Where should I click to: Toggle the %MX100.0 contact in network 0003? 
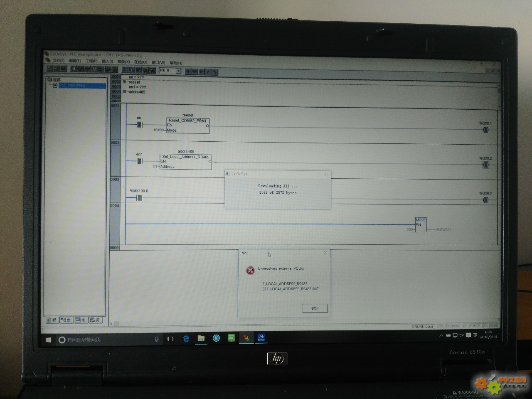139,198
